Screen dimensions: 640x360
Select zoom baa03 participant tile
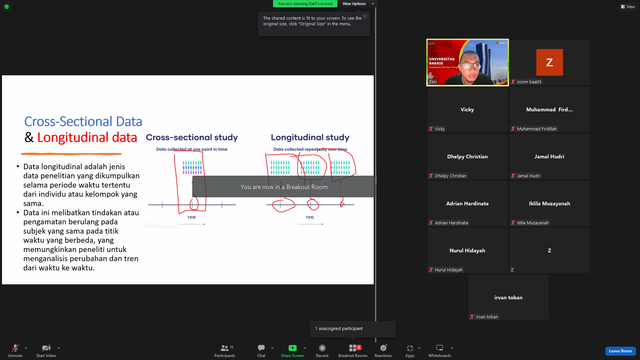[549, 62]
